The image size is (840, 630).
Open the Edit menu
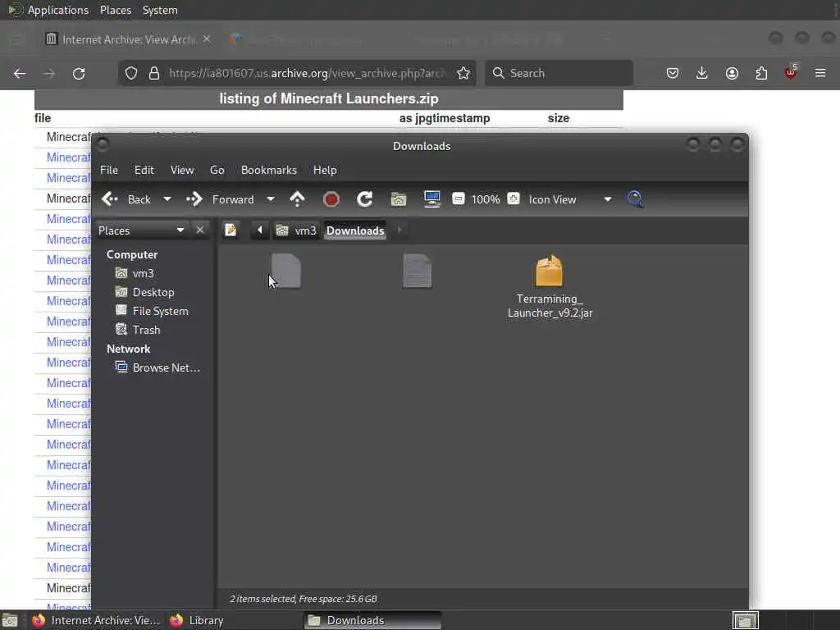(x=144, y=170)
